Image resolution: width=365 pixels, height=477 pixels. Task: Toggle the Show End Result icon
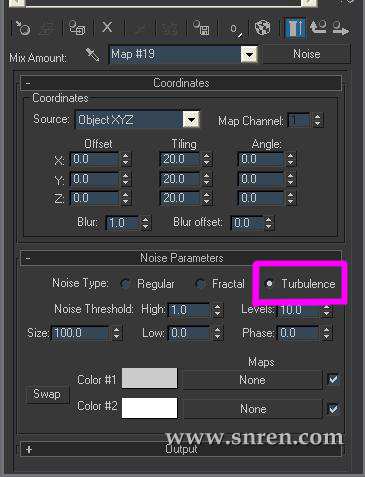click(295, 28)
